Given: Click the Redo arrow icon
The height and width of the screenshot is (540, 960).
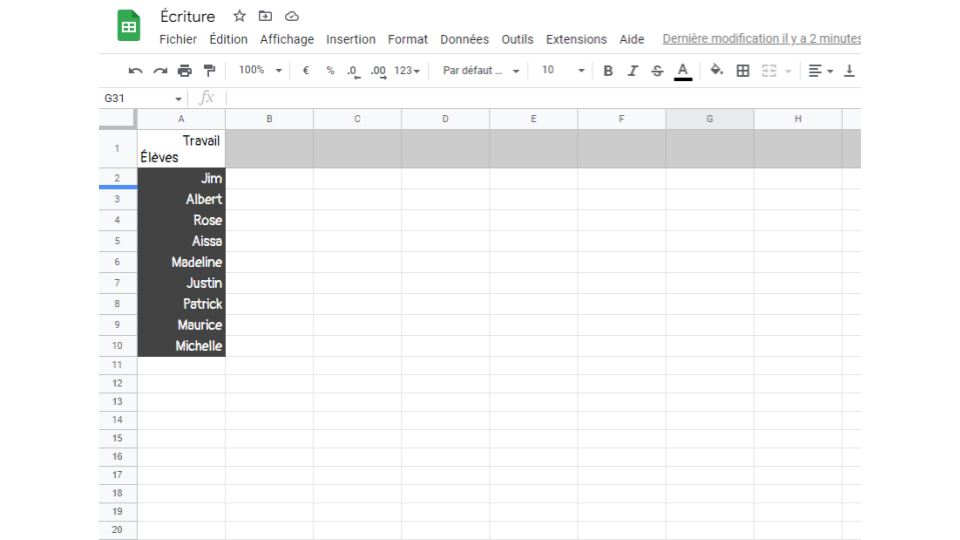Looking at the screenshot, I should [x=160, y=71].
